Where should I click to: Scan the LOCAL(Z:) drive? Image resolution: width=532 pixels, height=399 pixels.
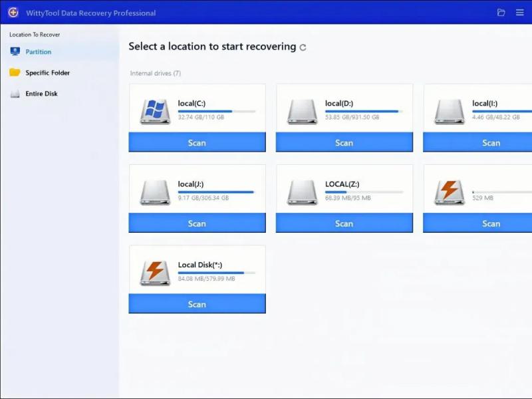[x=344, y=223]
